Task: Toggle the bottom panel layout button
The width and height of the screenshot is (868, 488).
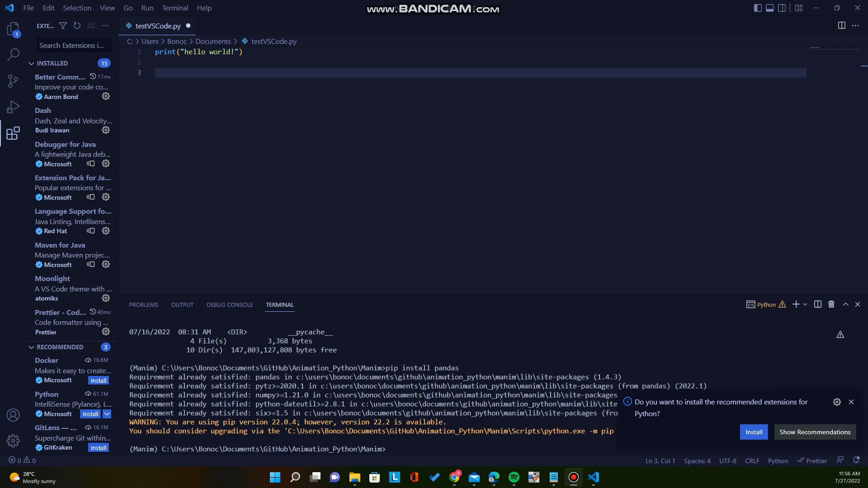Action: [x=769, y=8]
